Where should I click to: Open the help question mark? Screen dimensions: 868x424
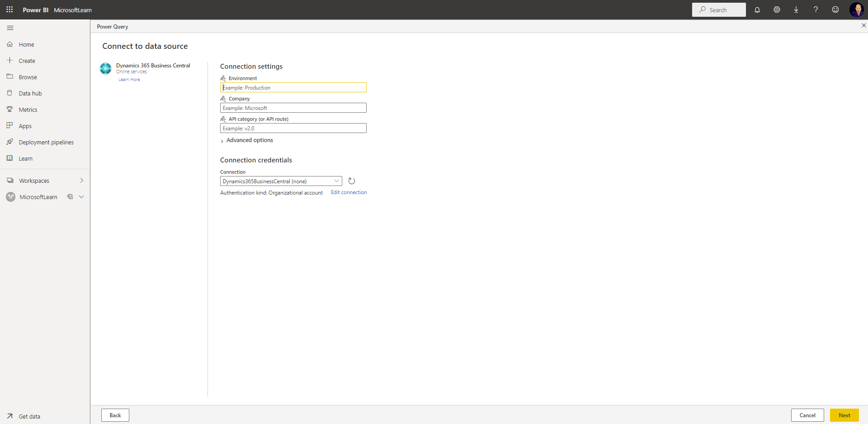[x=816, y=10]
